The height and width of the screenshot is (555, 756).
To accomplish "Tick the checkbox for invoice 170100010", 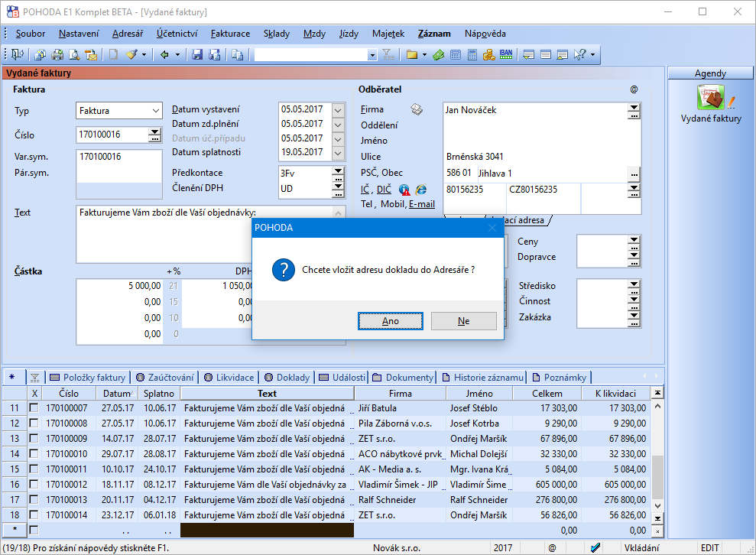I will pyautogui.click(x=34, y=454).
